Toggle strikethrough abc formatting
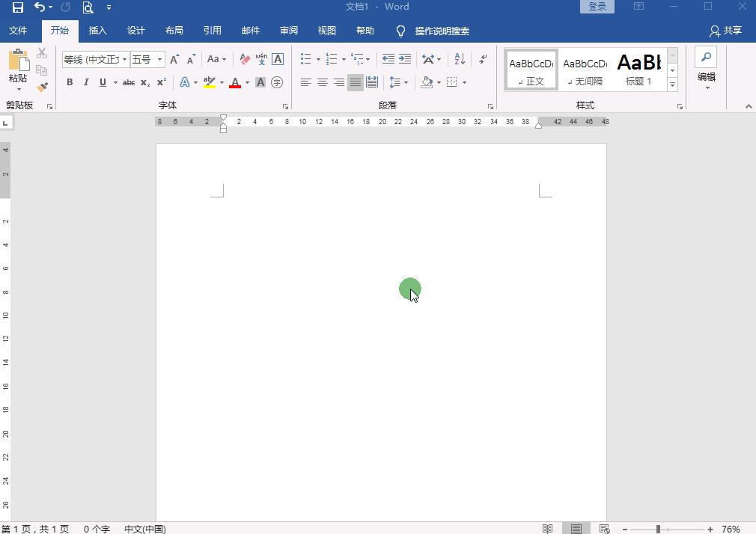 pos(128,82)
